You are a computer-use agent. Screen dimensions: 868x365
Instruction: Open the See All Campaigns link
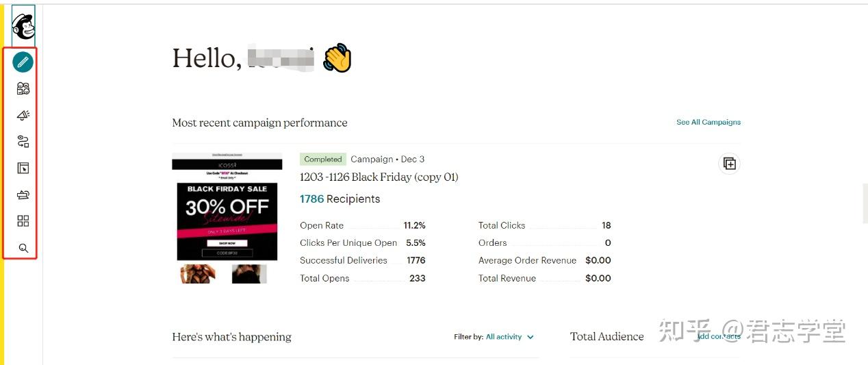[x=709, y=123]
